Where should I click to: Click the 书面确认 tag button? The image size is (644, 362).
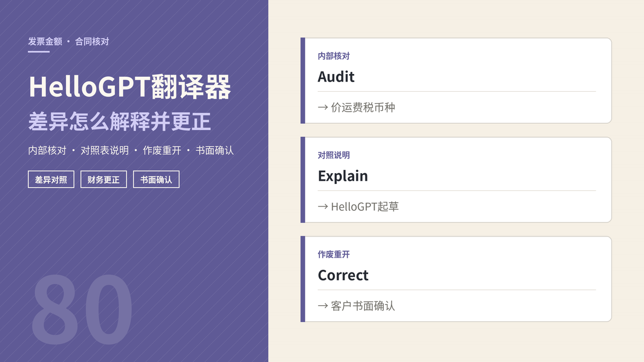[156, 180]
